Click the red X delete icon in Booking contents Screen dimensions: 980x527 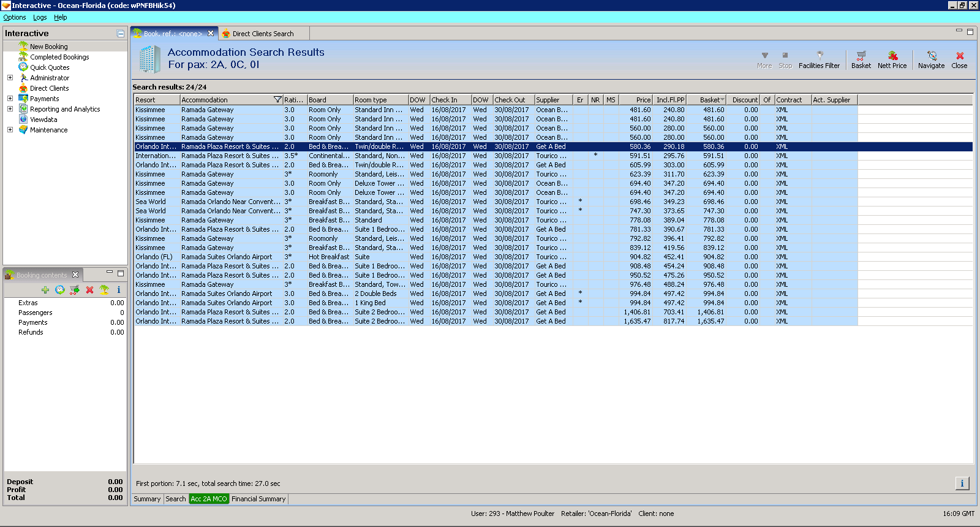coord(89,290)
